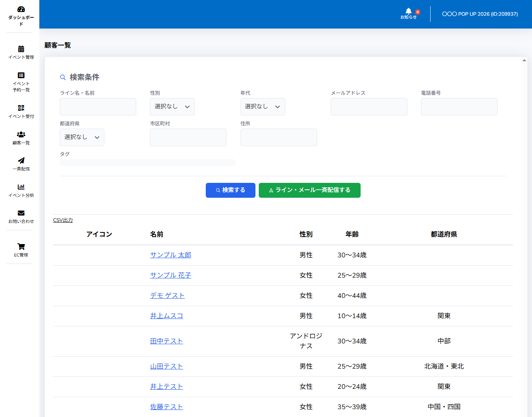Open the イベント予約一覧 list icon

coord(21,75)
